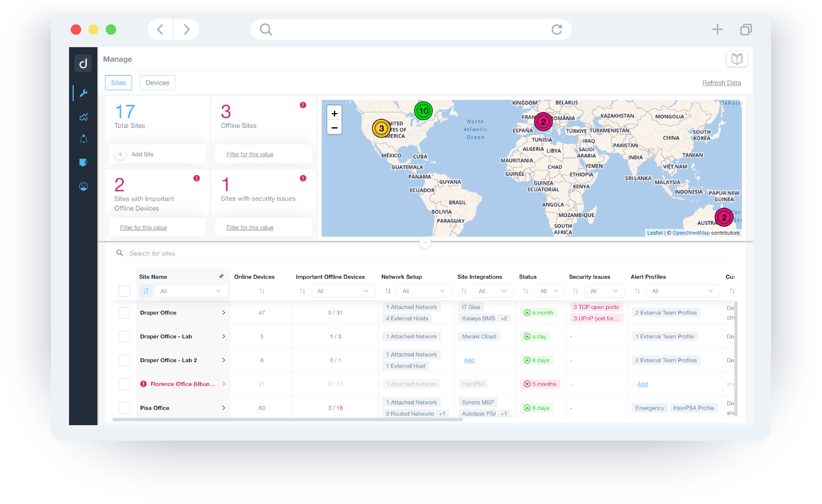Select the Pisa Office row checkbox
Image resolution: width=822 pixels, height=504 pixels.
click(x=124, y=408)
